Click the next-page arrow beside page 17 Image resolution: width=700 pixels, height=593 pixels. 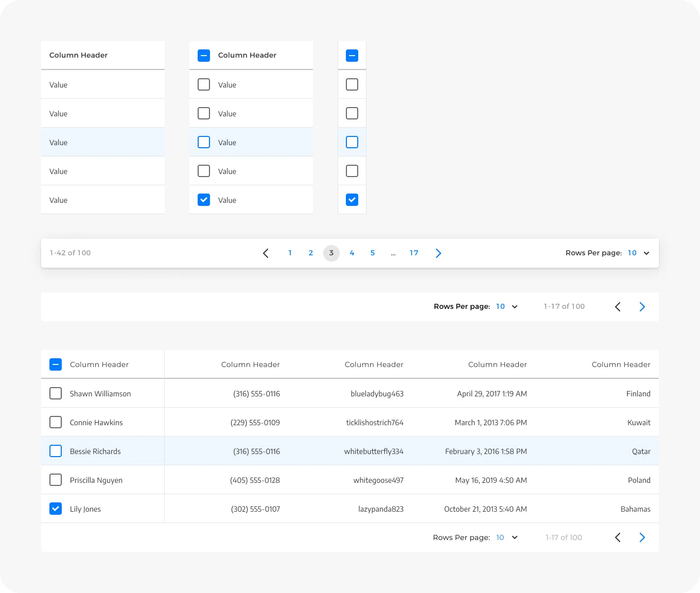tap(438, 253)
